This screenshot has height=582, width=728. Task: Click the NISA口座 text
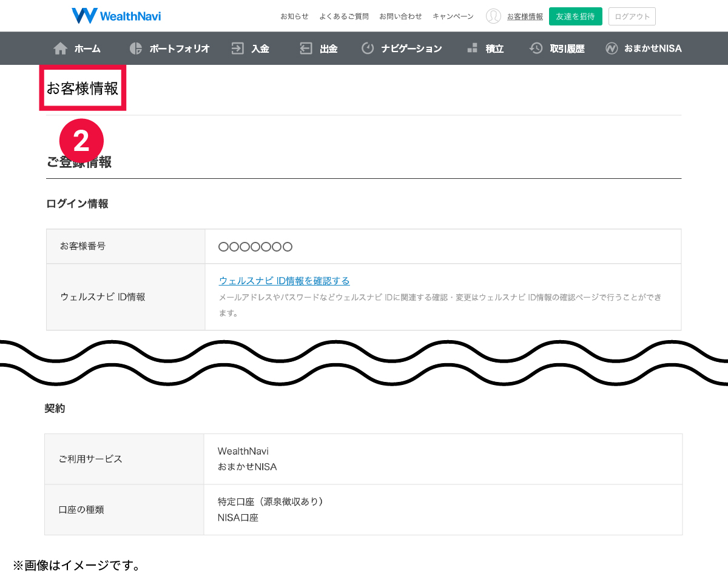tap(238, 518)
